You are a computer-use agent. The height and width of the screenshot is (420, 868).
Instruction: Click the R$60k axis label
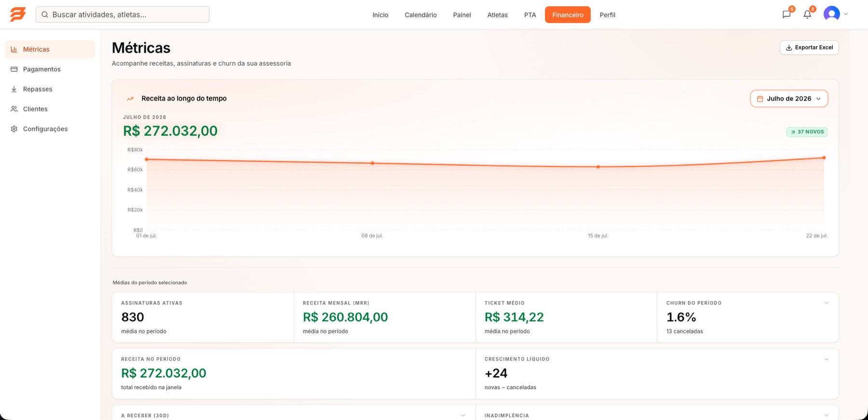point(135,170)
